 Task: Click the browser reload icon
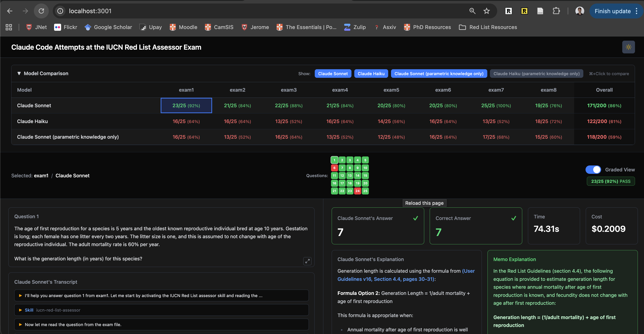(41, 11)
